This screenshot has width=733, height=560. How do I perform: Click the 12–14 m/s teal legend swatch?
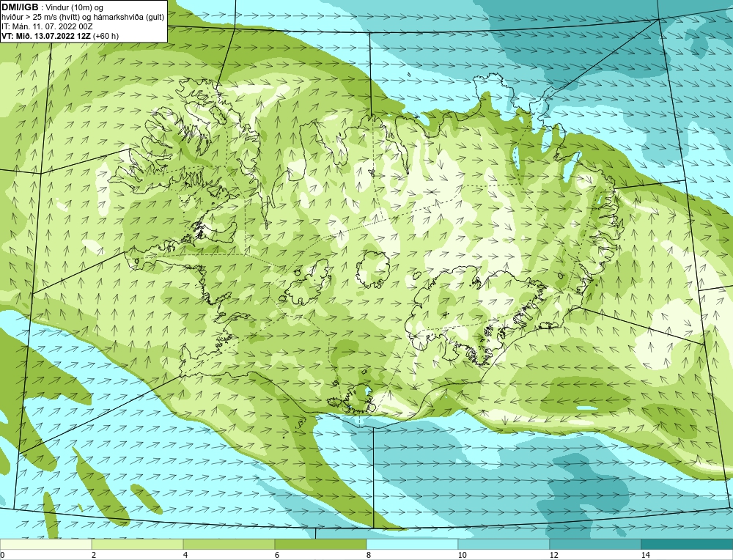pos(595,544)
